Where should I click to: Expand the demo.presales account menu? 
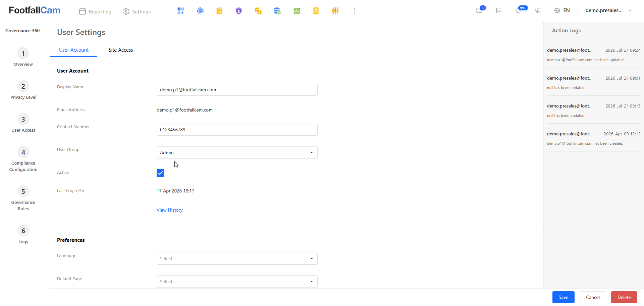609,10
